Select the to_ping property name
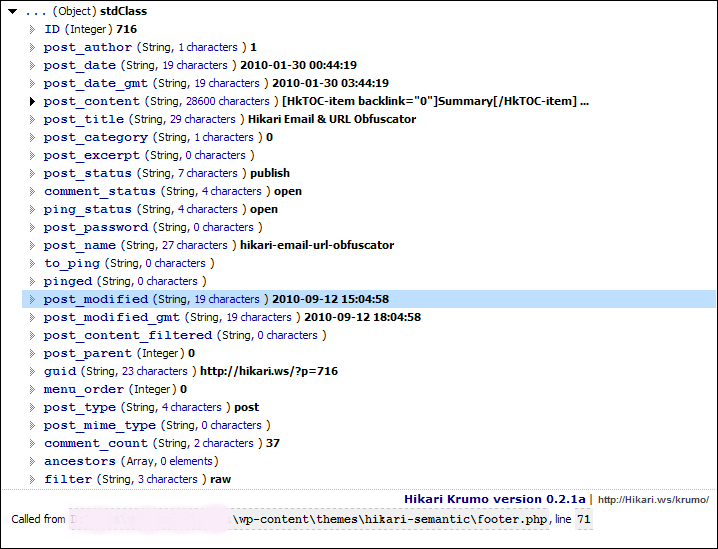 [x=72, y=264]
